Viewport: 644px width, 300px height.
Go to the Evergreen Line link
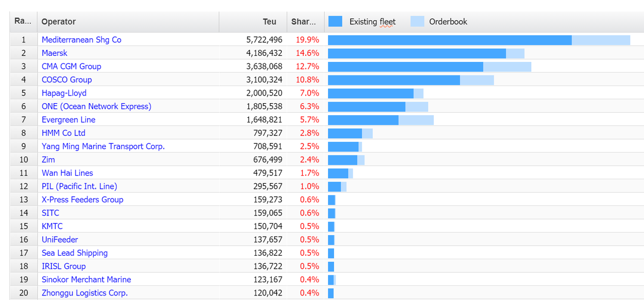pyautogui.click(x=68, y=120)
